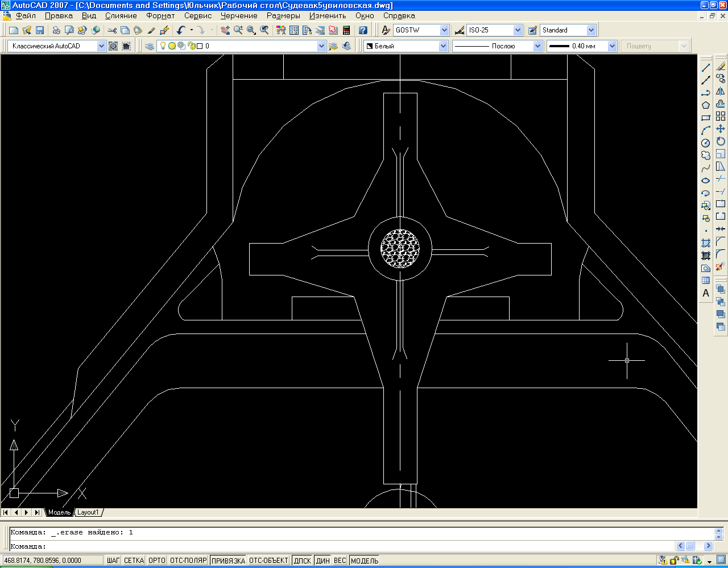Viewport: 728px width, 568px height.
Task: Choose the Erase tool in Modify toolbar
Action: point(721,67)
